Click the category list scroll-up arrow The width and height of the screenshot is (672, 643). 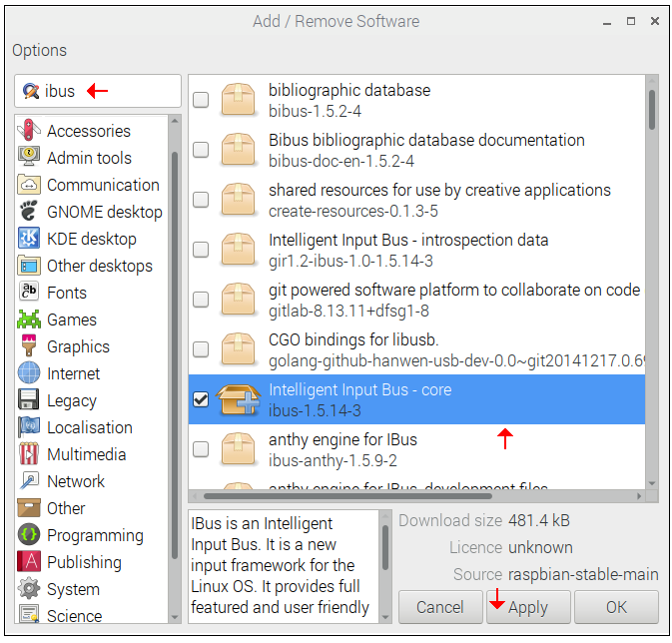click(175, 121)
